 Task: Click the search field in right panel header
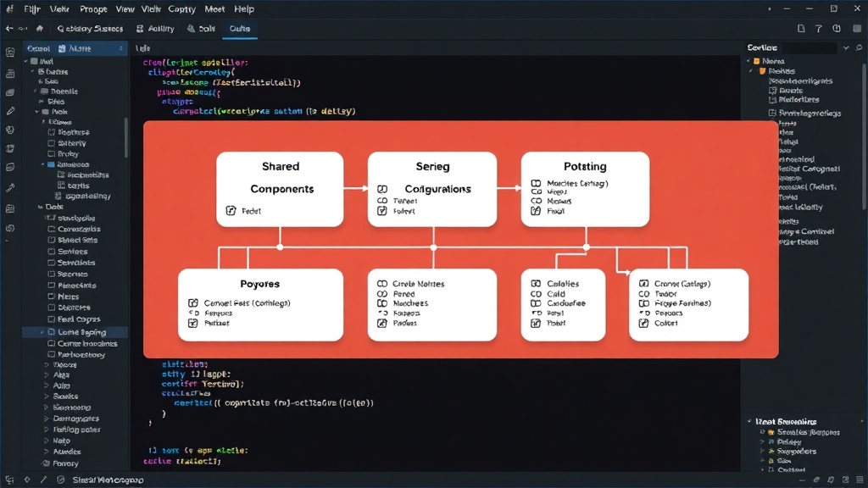pyautogui.click(x=810, y=48)
